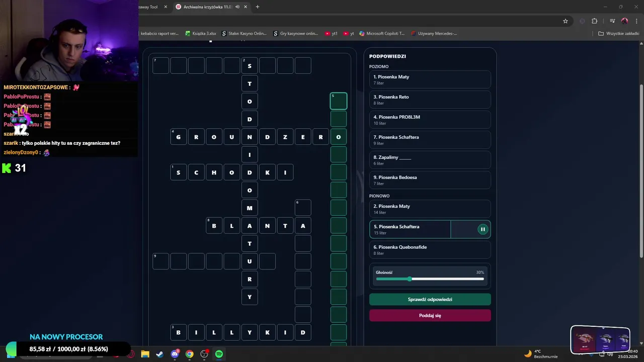Click the M cell below SCHODKI

click(x=250, y=208)
